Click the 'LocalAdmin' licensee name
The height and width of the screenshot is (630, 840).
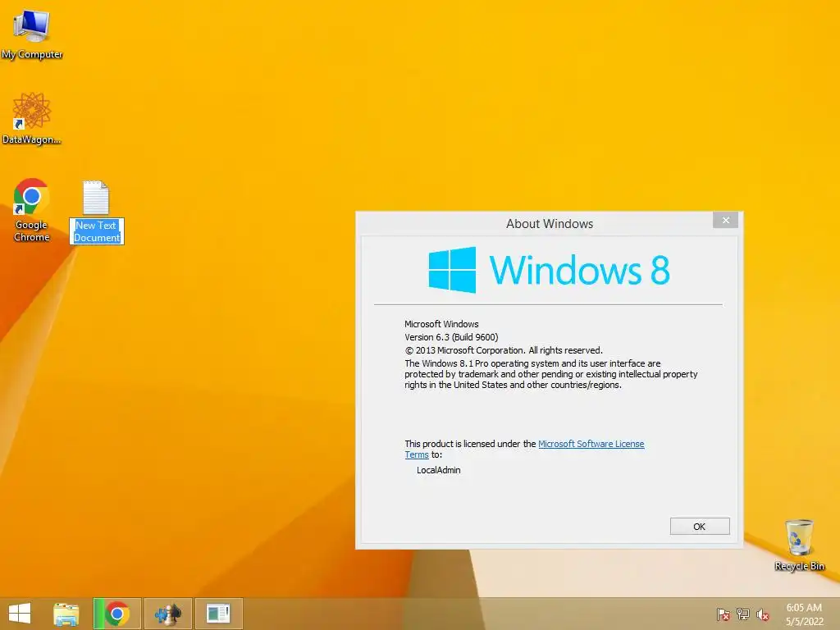(438, 470)
